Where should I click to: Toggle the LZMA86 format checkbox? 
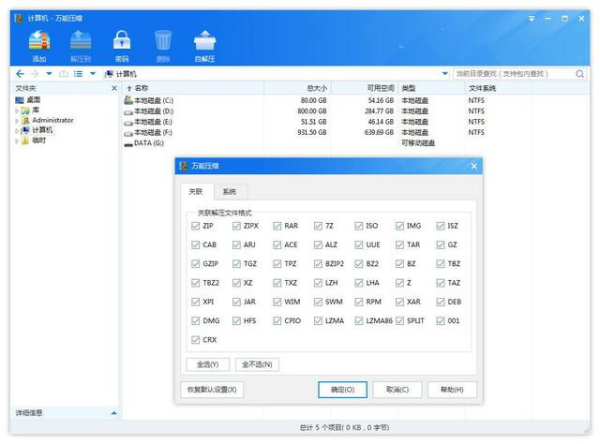point(359,321)
